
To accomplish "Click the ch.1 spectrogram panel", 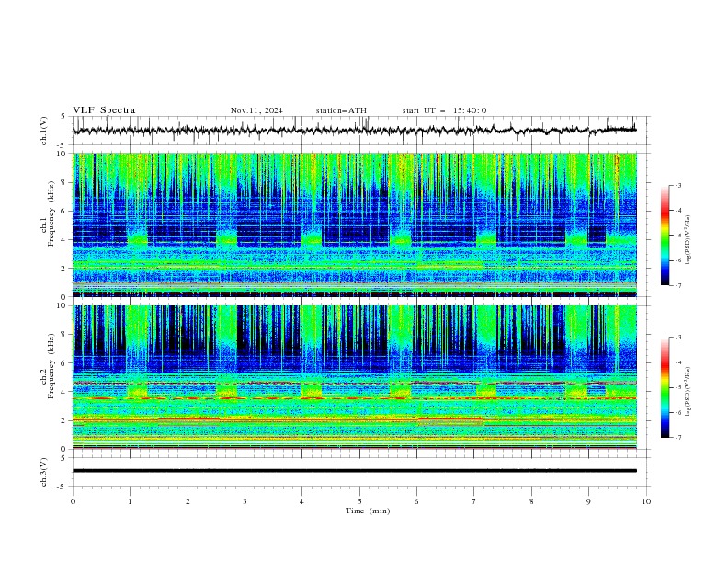I will click(355, 224).
